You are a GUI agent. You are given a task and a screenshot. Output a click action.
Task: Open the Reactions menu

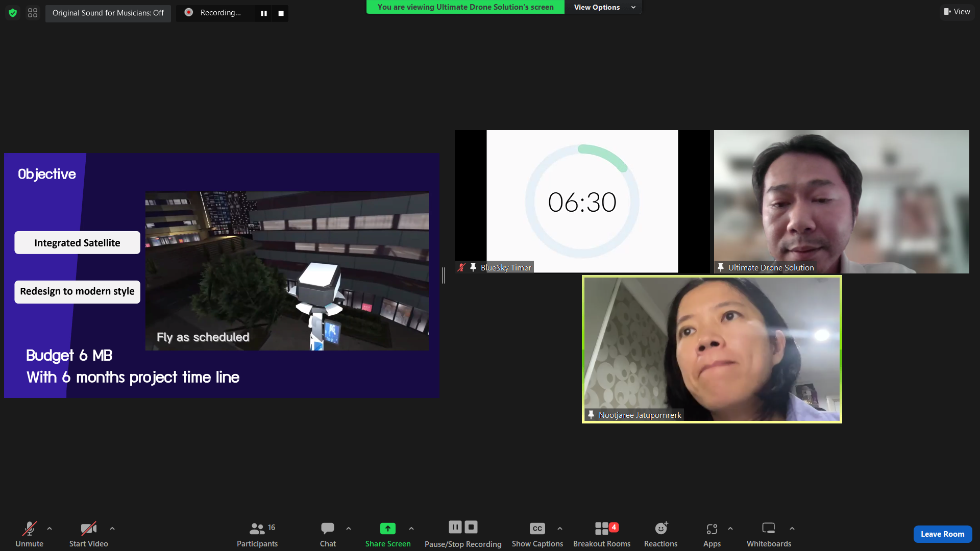point(660,534)
